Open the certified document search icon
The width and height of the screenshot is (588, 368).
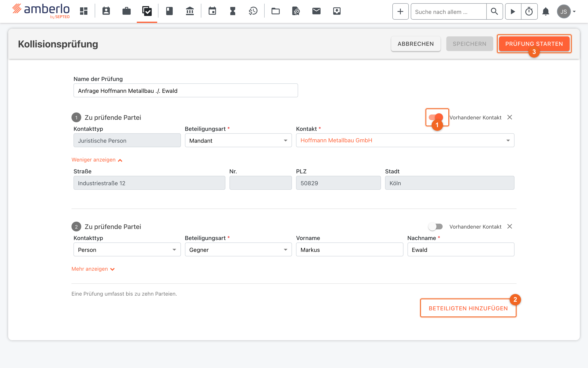pos(296,11)
